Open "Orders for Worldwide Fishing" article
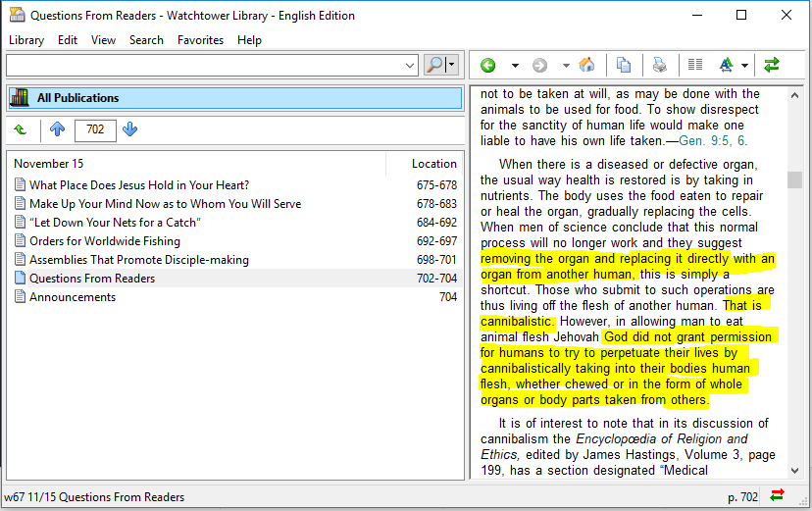Image resolution: width=812 pixels, height=511 pixels. point(105,241)
